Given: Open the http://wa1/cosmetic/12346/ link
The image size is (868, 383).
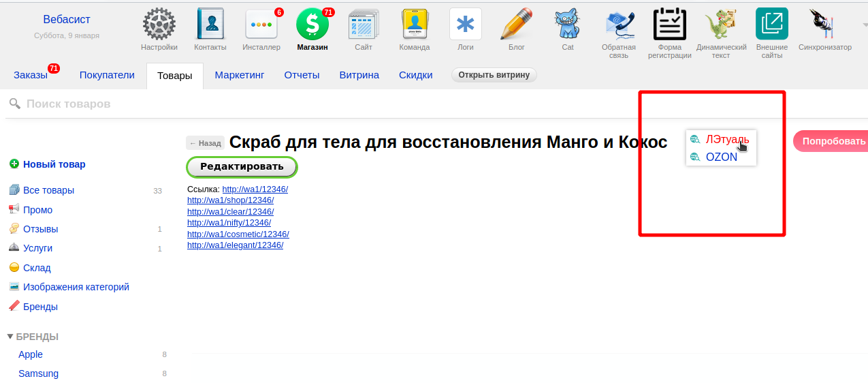Looking at the screenshot, I should tap(238, 234).
